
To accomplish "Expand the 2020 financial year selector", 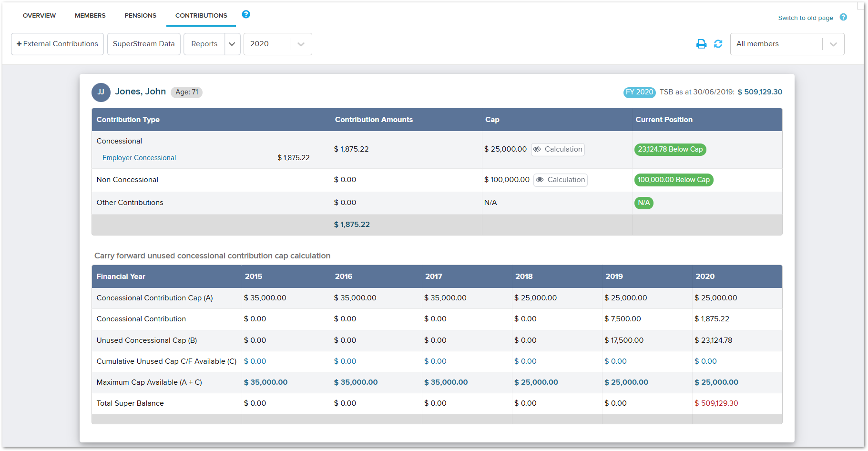I will click(x=300, y=44).
